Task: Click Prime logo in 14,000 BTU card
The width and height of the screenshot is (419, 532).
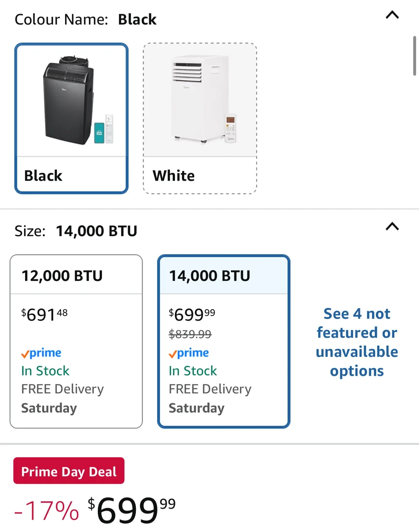Action: click(x=189, y=353)
